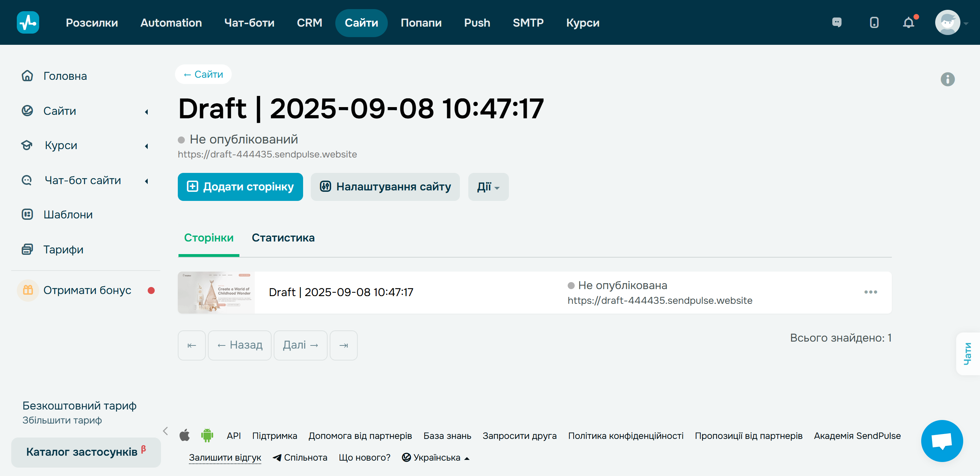
Task: Click the Android icon in the footer
Action: 208,435
